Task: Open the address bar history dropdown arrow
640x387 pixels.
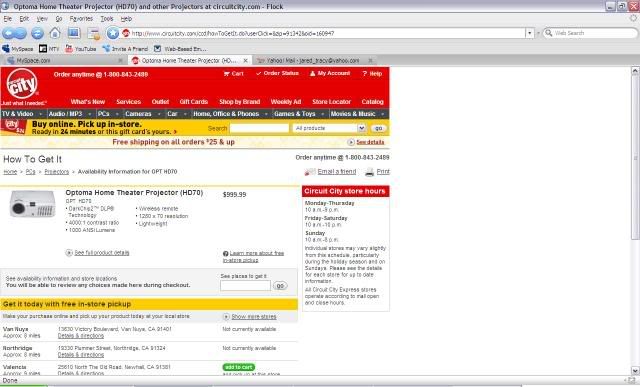Action: (529, 33)
